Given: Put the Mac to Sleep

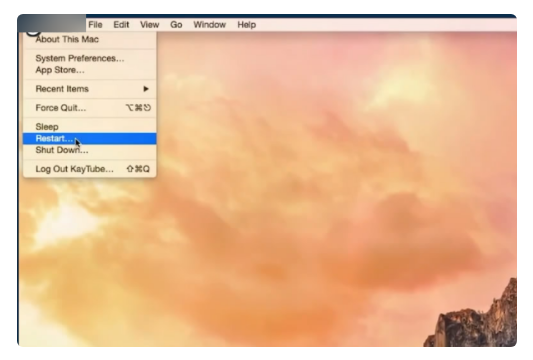Looking at the screenshot, I should [90, 127].
